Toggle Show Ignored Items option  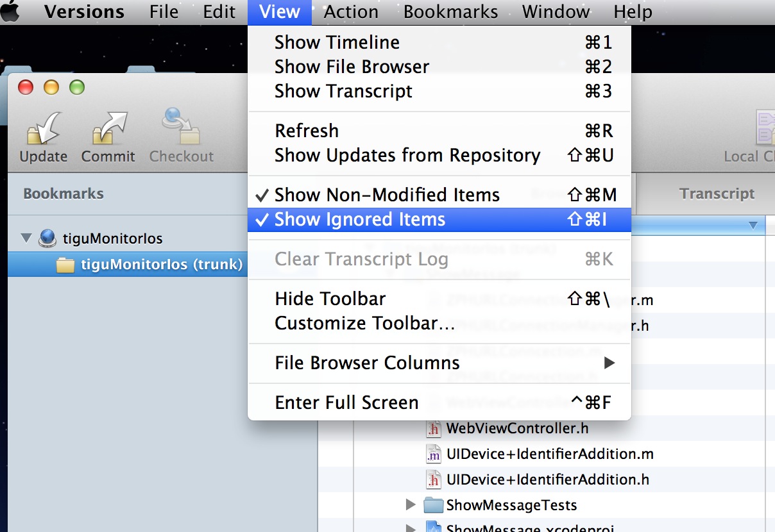pyautogui.click(x=439, y=219)
